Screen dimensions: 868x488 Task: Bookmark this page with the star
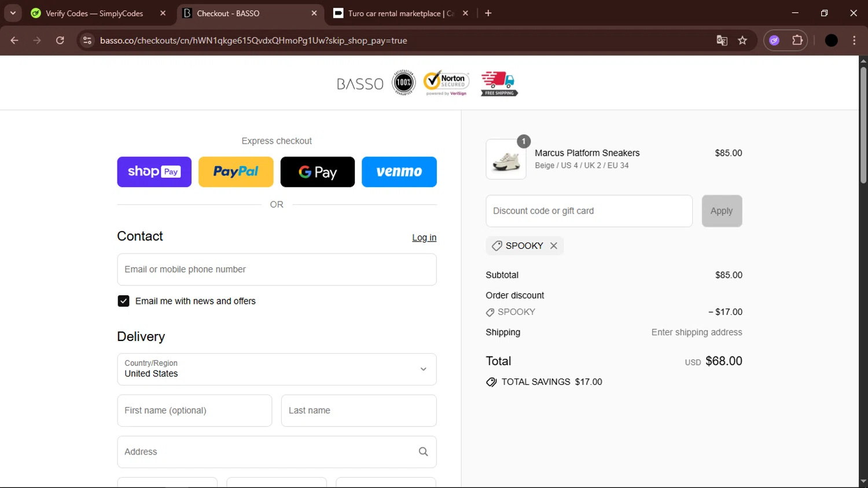pos(742,41)
